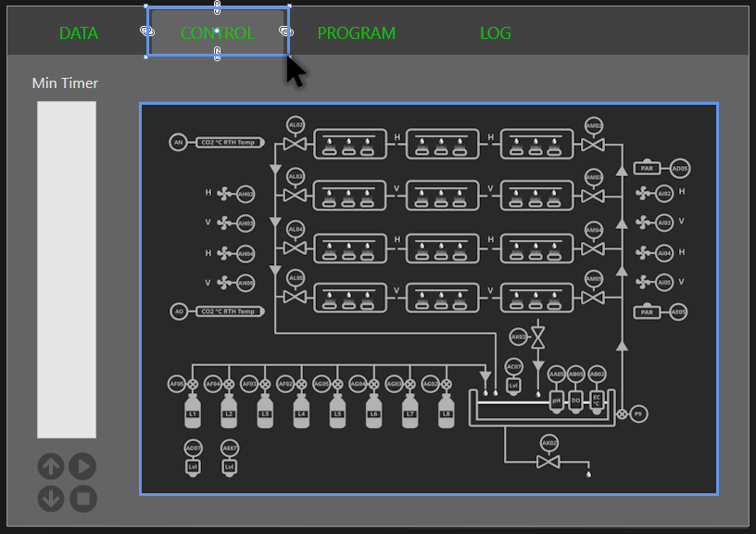This screenshot has height=534, width=756.
Task: Open the LOG tab
Action: (495, 33)
